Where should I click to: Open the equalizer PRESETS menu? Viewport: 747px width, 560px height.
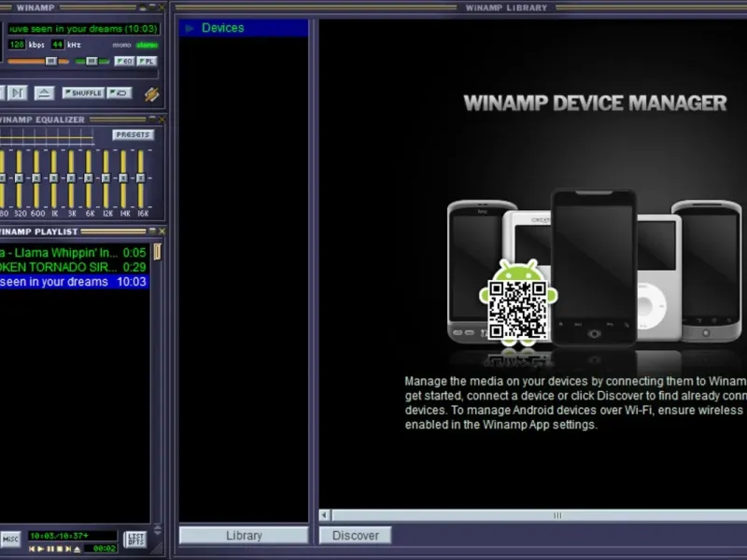133,134
